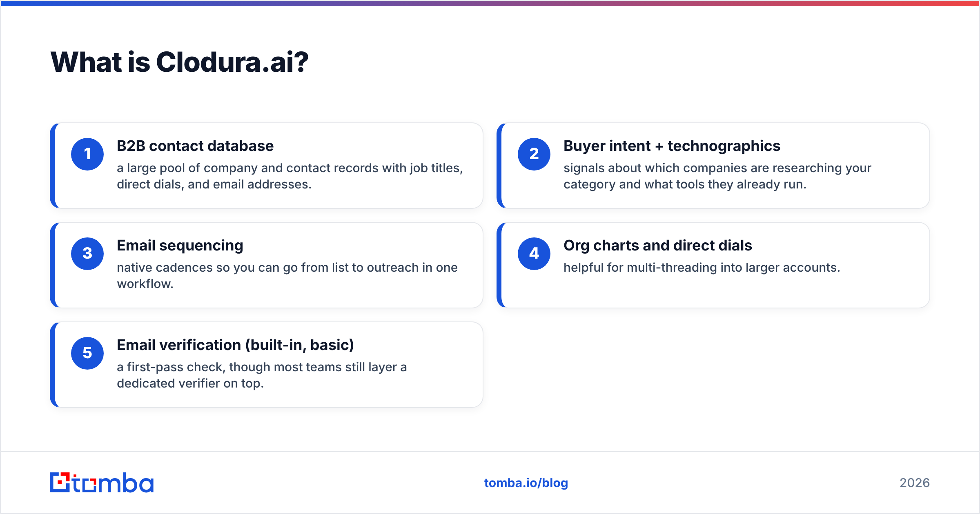Click the 'What is Clodura.ai?' heading
Screen dimensions: 980x514
click(x=180, y=62)
